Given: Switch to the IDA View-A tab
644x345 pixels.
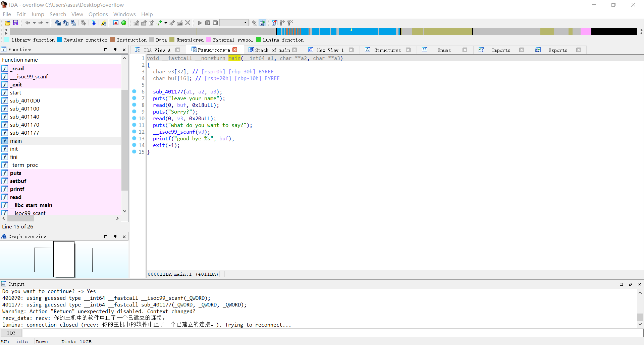Looking at the screenshot, I should (157, 50).
